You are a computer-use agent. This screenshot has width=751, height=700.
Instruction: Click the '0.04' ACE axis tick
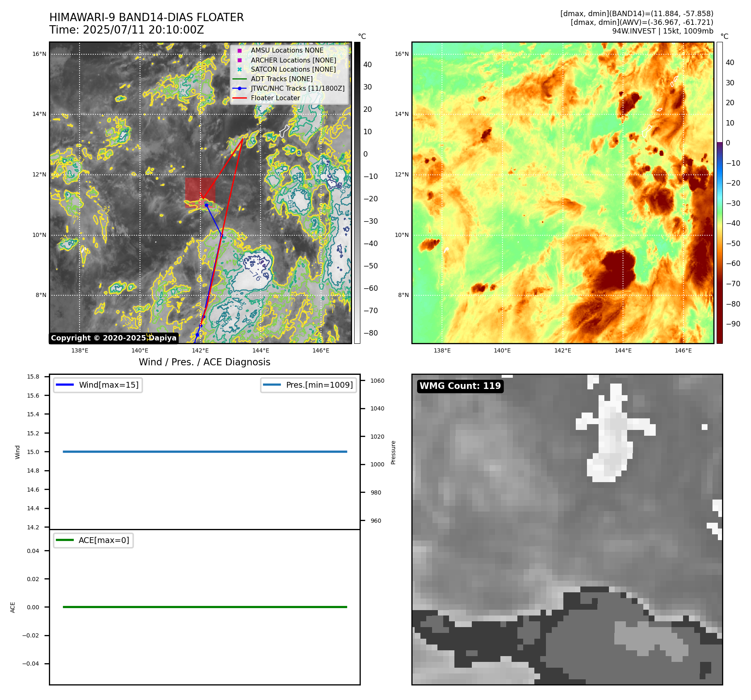pos(33,551)
